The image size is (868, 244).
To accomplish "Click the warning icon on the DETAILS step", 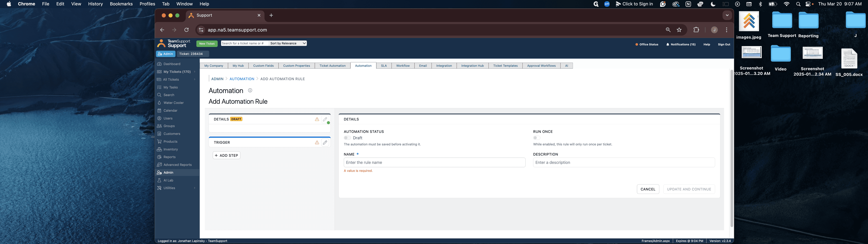I will click(317, 119).
